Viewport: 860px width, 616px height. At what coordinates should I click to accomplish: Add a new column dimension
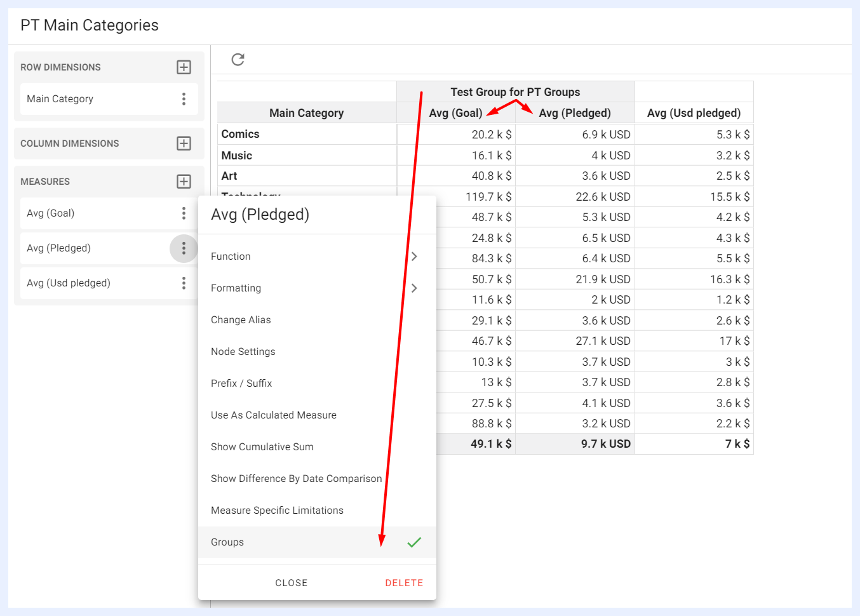pos(184,144)
